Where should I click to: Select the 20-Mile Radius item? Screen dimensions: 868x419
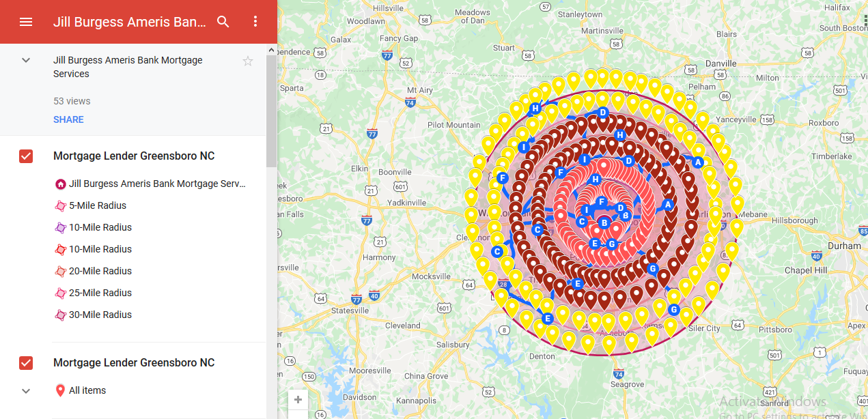coord(100,271)
